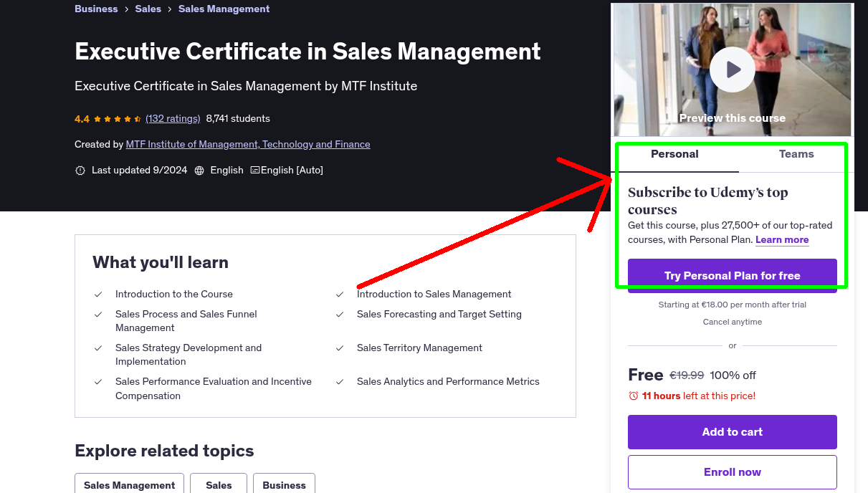Image resolution: width=868 pixels, height=493 pixels.
Task: Switch to the Personal tab
Action: pos(674,154)
